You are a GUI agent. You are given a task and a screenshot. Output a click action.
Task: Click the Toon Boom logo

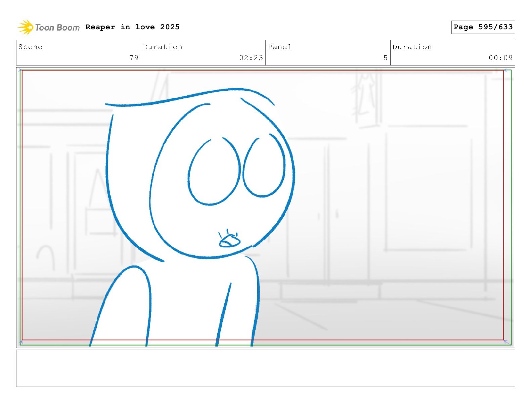[x=49, y=27]
